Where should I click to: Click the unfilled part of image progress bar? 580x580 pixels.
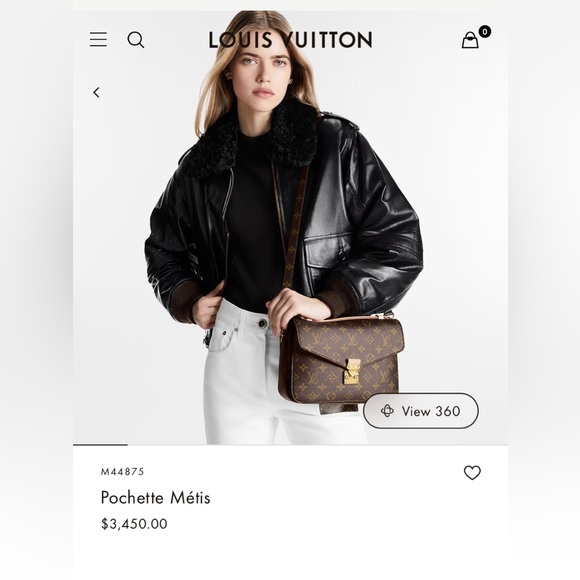pos(318,445)
